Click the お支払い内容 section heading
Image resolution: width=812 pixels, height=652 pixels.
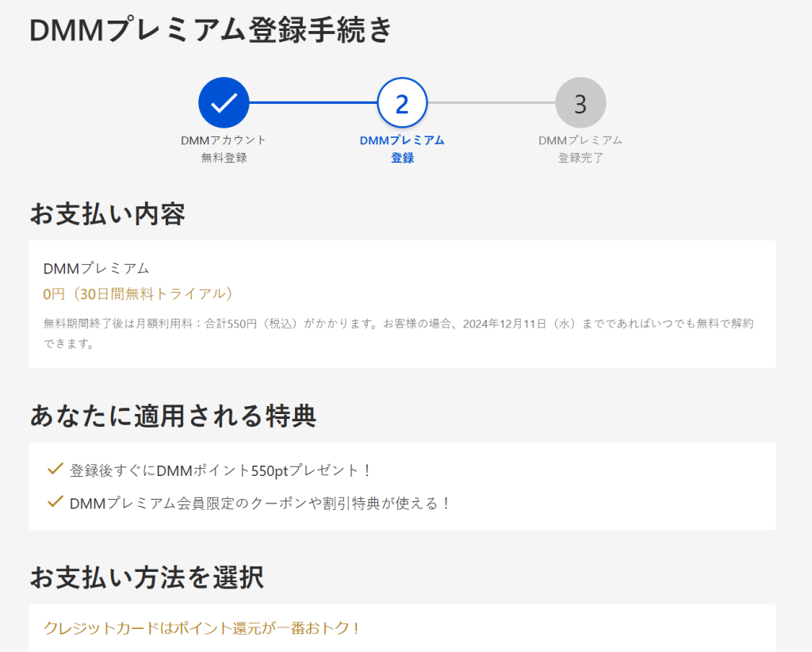tap(108, 213)
